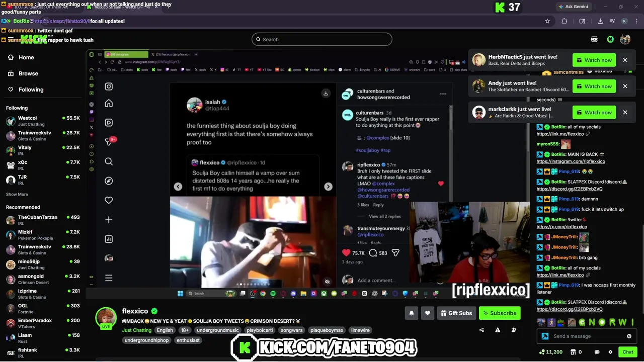This screenshot has width=644, height=362.
Task: Click the chat bubble icon
Action: [597, 352]
